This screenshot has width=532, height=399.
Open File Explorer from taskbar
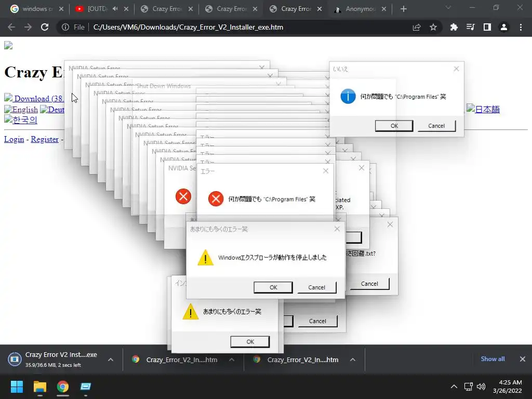pyautogui.click(x=39, y=387)
